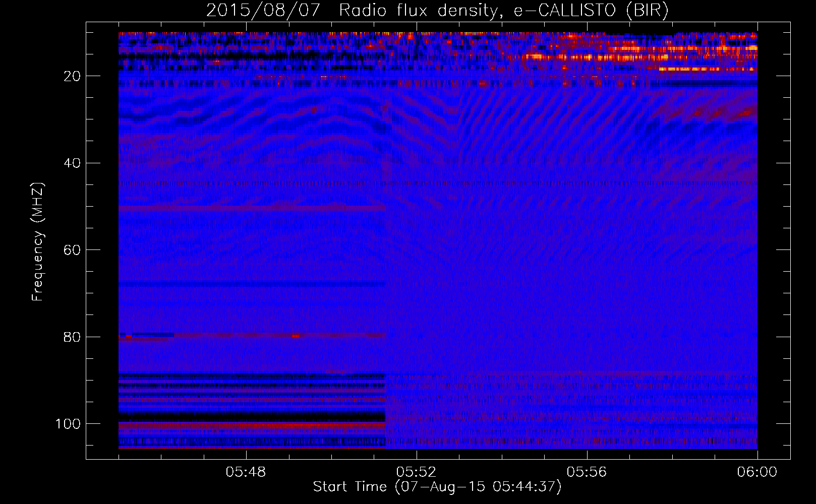Click the 'Frequency (MHZ)' axis label
The width and height of the screenshot is (816, 504).
tap(38, 242)
